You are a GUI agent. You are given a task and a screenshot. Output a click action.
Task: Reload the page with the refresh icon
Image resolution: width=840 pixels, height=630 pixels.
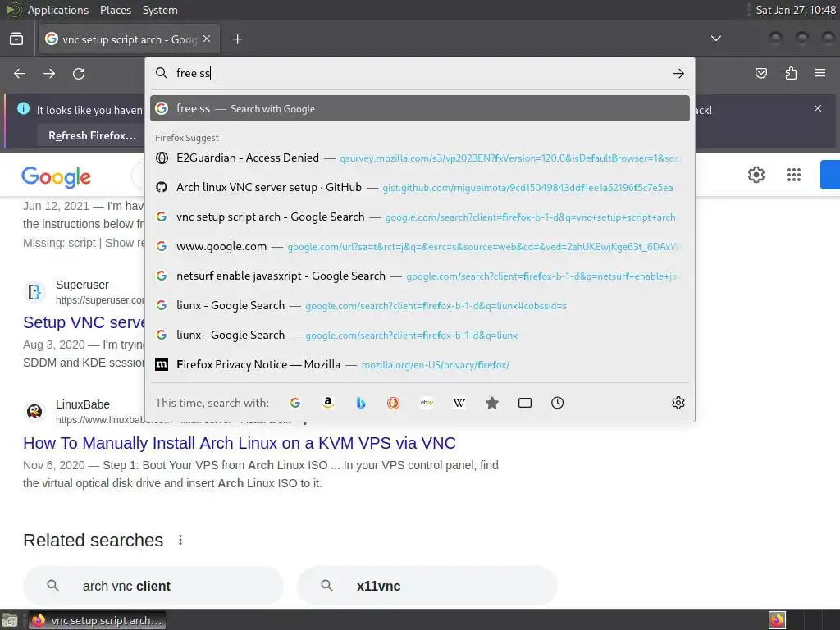coord(79,73)
